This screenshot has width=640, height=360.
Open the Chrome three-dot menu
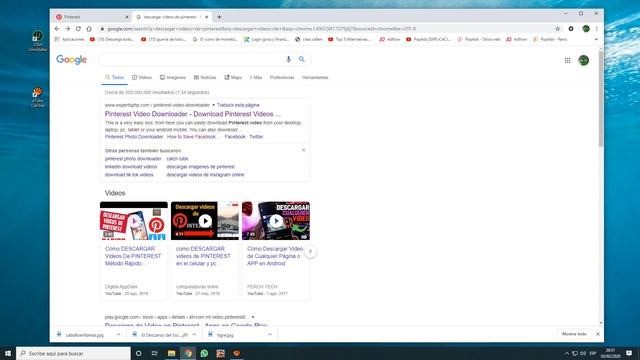(x=596, y=29)
